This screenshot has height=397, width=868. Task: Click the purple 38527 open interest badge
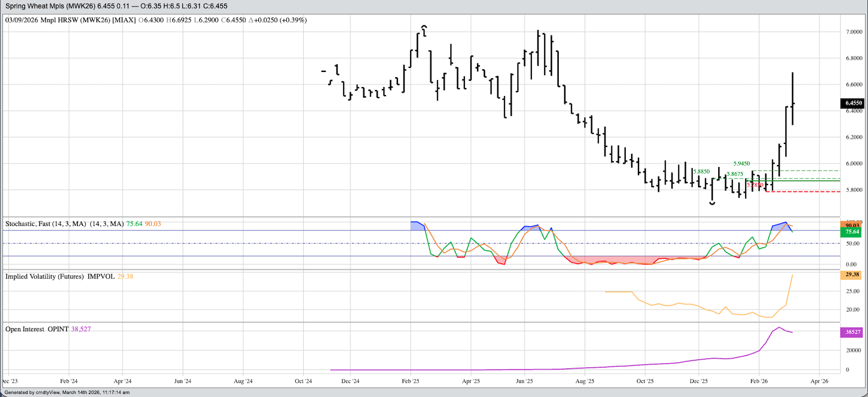click(x=853, y=332)
